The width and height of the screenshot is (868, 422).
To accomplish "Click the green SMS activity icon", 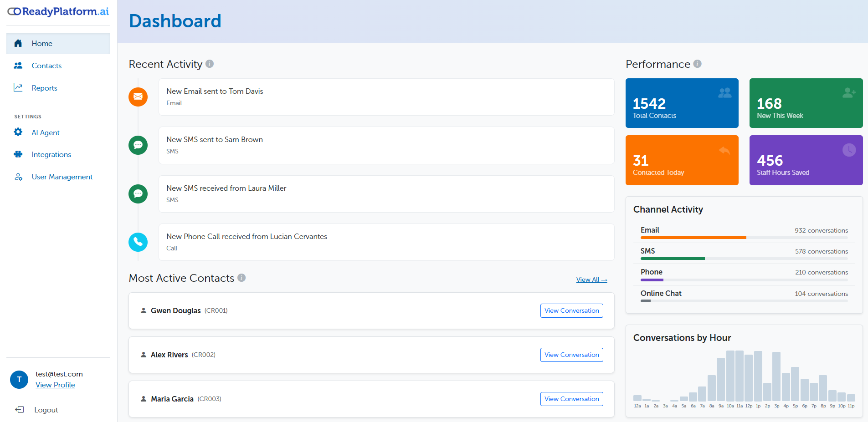I will [138, 145].
